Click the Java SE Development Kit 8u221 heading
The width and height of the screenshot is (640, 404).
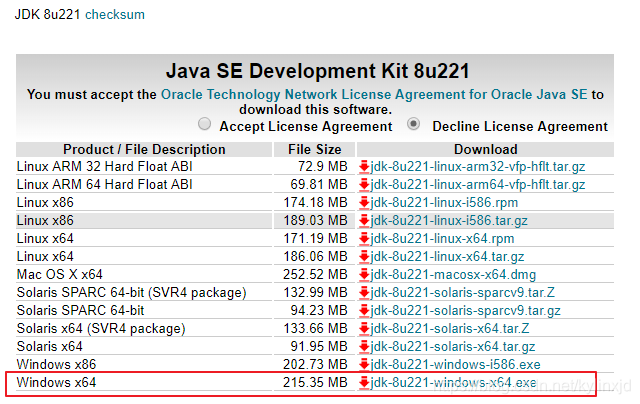pos(318,71)
